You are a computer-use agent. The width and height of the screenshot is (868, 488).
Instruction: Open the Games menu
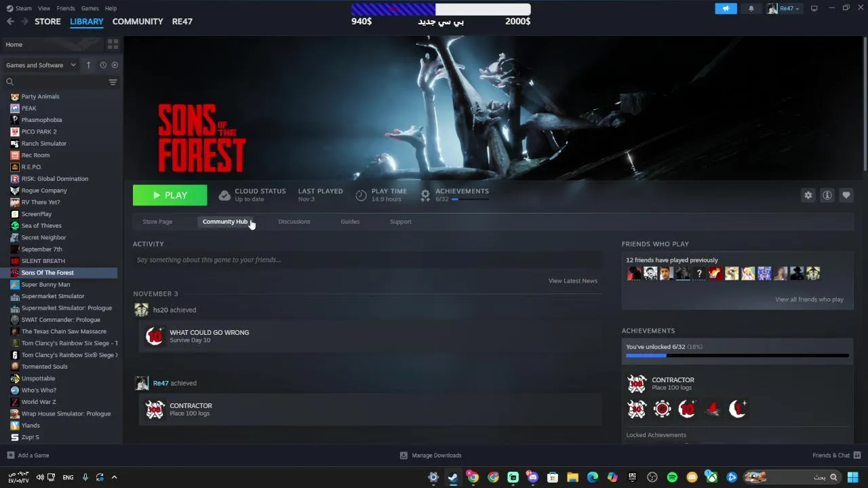tap(90, 8)
